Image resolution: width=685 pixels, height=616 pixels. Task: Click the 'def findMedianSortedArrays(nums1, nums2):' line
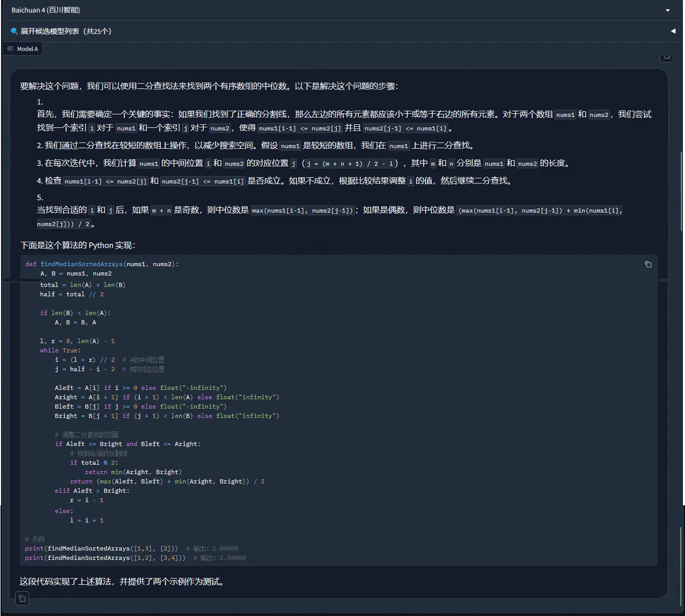click(x=102, y=264)
